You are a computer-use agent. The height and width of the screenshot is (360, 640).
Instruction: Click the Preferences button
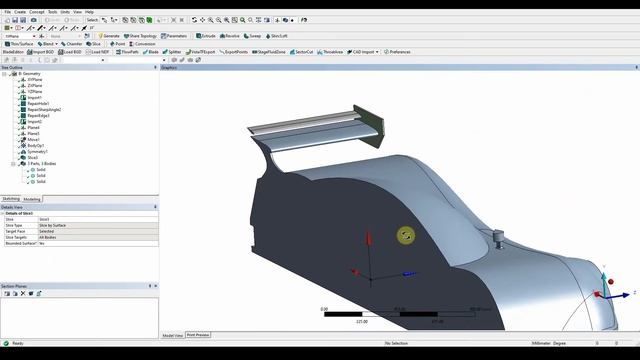coord(397,52)
